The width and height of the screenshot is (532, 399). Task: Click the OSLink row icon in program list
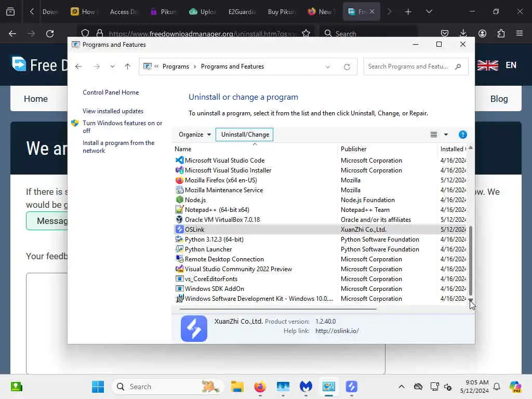point(179,229)
